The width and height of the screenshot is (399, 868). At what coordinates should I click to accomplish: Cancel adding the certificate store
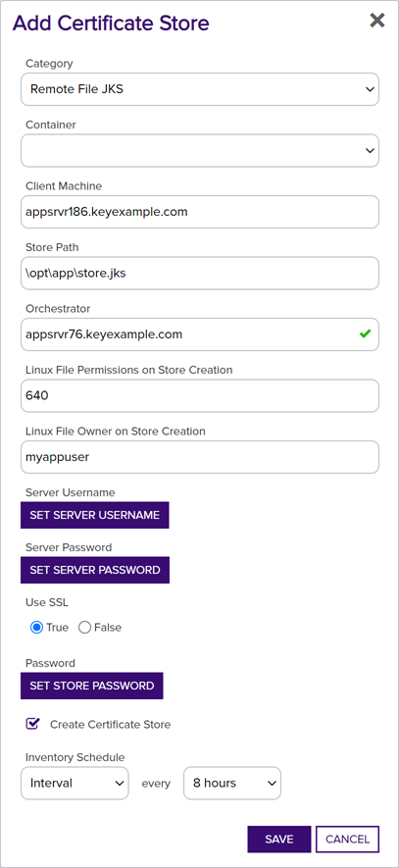click(348, 839)
